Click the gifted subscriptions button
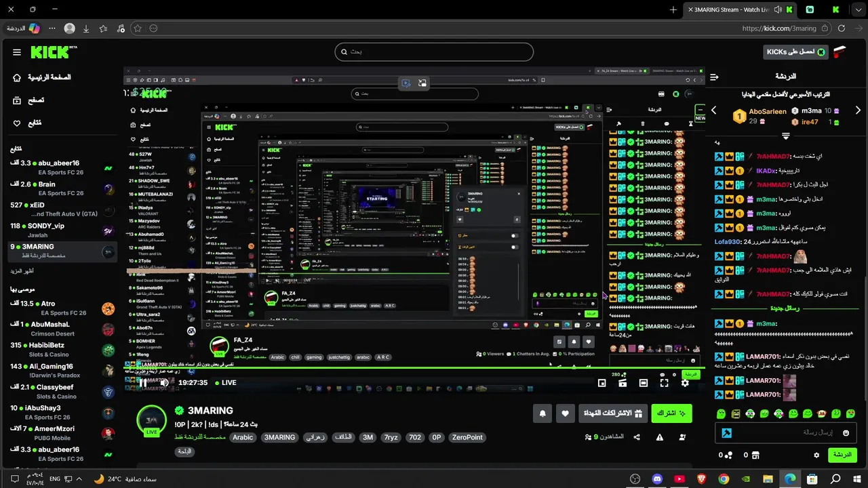 [x=612, y=413]
